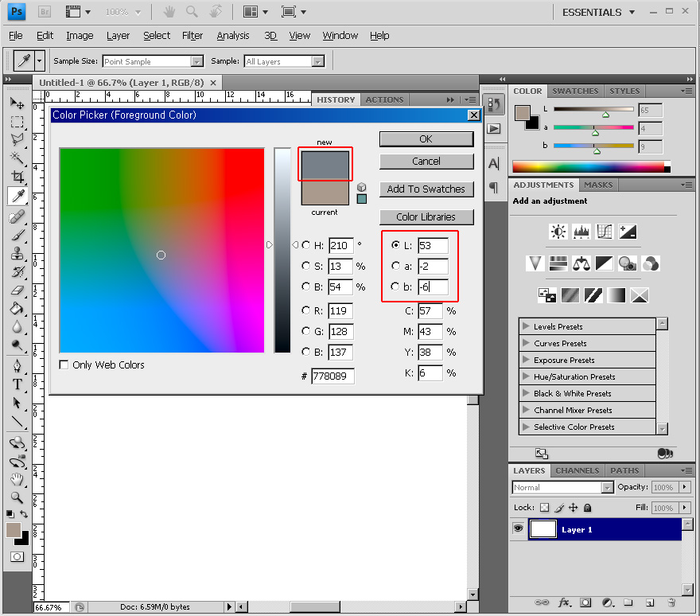Click the new color swatch preview
This screenshot has height=616, width=700.
click(x=324, y=166)
